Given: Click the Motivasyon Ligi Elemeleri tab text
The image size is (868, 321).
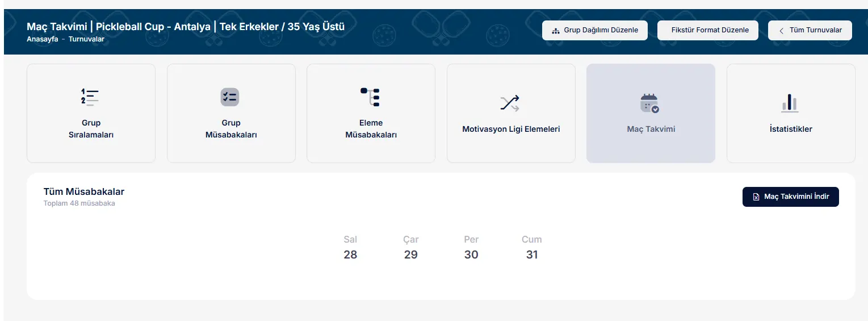Looking at the screenshot, I should tap(511, 129).
